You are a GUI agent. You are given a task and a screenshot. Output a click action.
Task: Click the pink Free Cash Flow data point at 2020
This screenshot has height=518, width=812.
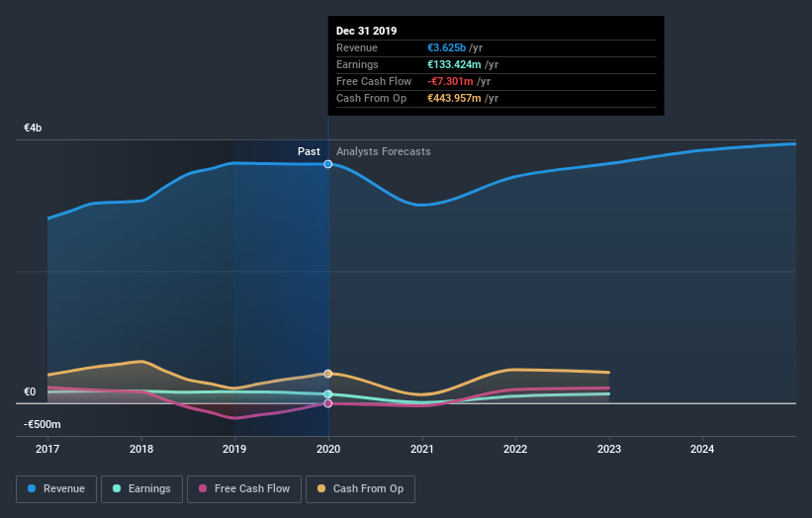[x=327, y=403]
